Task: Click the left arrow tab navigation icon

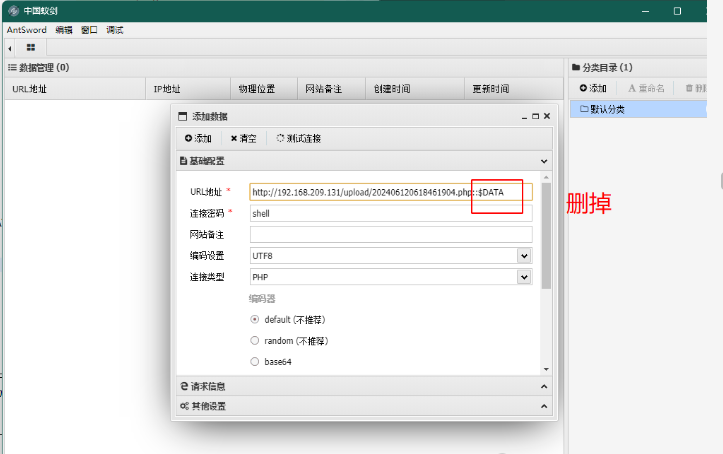Action: 10,48
